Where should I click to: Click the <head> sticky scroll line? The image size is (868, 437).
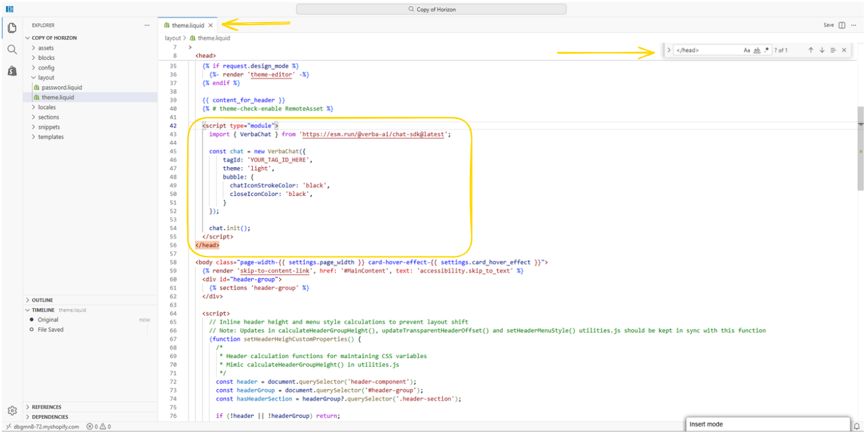[206, 56]
